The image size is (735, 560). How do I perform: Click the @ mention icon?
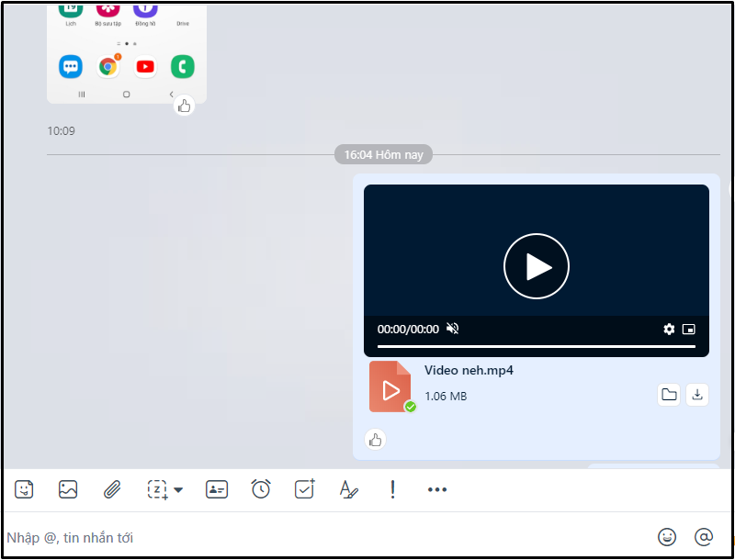[x=704, y=537]
